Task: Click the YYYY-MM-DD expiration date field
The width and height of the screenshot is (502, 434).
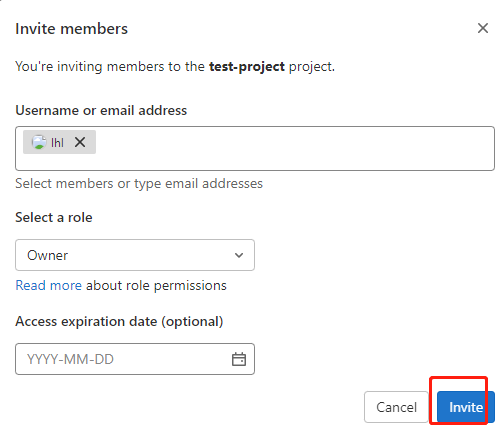Action: (135, 359)
